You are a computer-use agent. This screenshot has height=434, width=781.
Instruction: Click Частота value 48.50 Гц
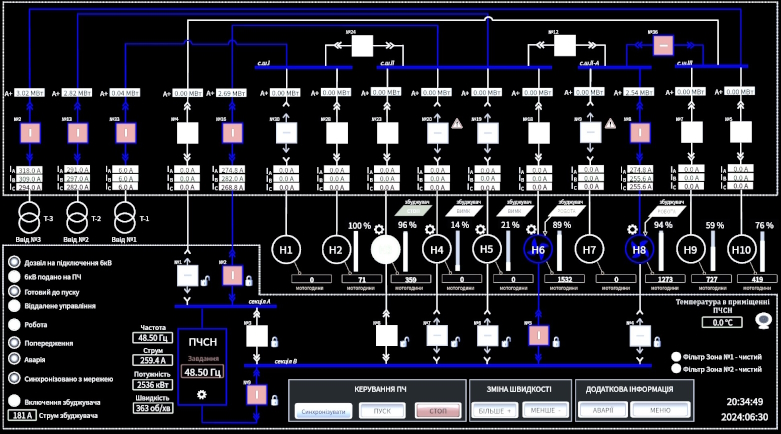pyautogui.click(x=152, y=338)
